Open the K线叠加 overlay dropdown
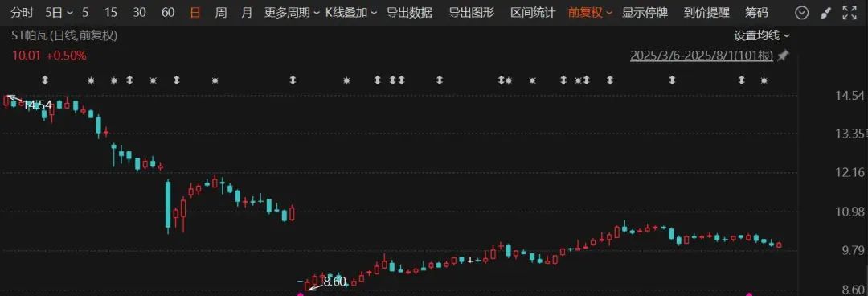This screenshot has width=868, height=296. point(351,13)
